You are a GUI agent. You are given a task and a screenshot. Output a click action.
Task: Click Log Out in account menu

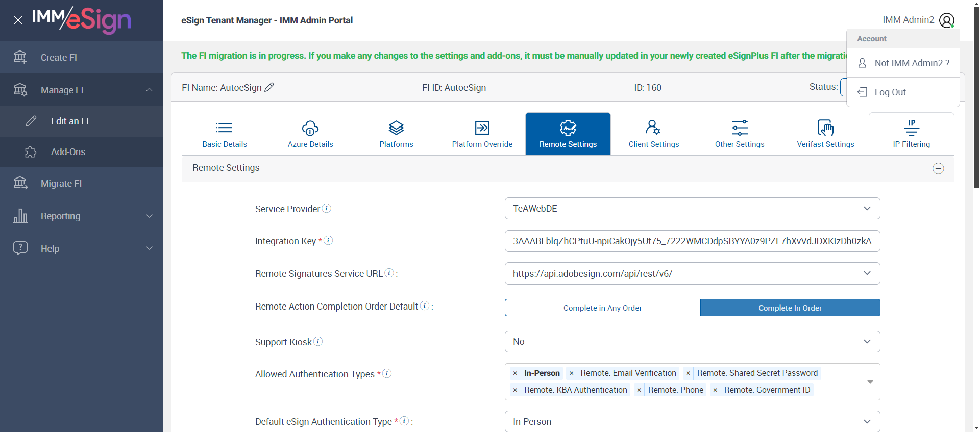890,92
